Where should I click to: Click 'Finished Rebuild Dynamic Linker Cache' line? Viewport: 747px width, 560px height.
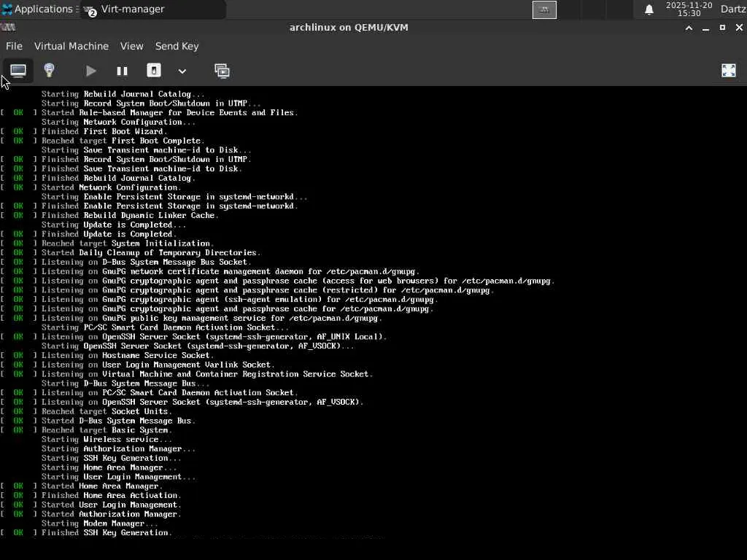(x=109, y=215)
